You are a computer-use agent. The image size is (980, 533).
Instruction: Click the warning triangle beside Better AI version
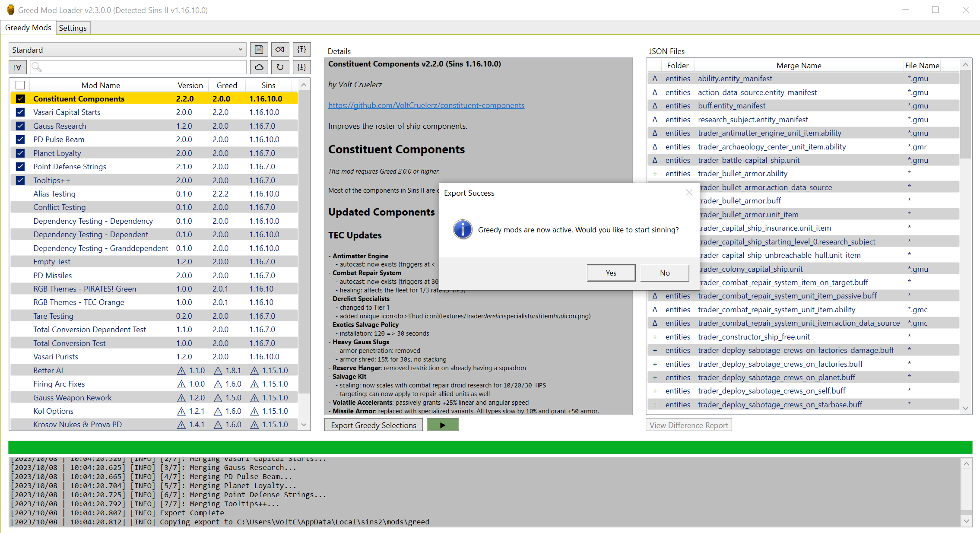tap(181, 371)
